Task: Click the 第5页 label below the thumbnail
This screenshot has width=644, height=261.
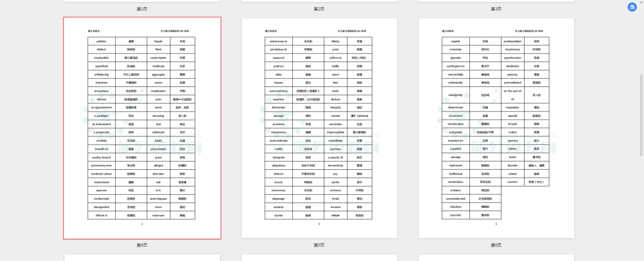Action: coord(319,245)
